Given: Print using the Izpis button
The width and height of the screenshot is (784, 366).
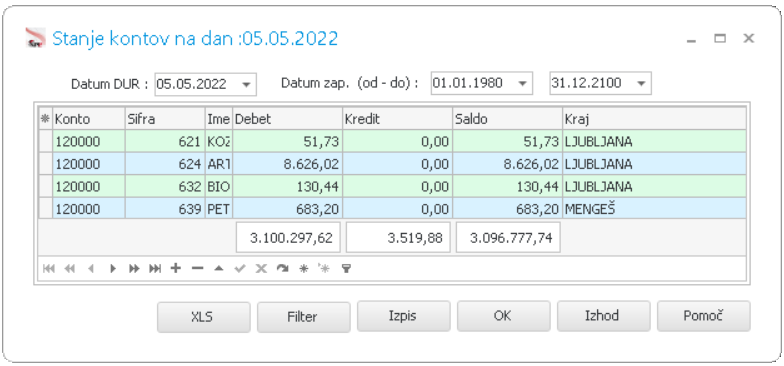Looking at the screenshot, I should point(404,316).
